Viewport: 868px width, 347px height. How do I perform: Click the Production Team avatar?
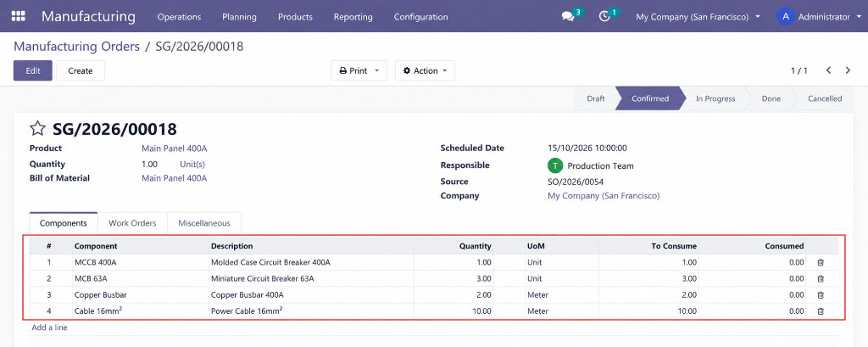click(x=554, y=165)
